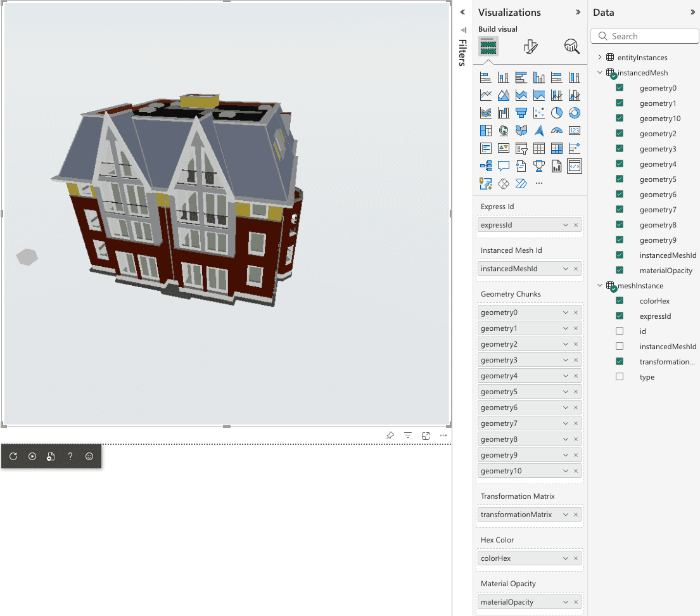Click the Focus mode icon under visual

point(426,435)
